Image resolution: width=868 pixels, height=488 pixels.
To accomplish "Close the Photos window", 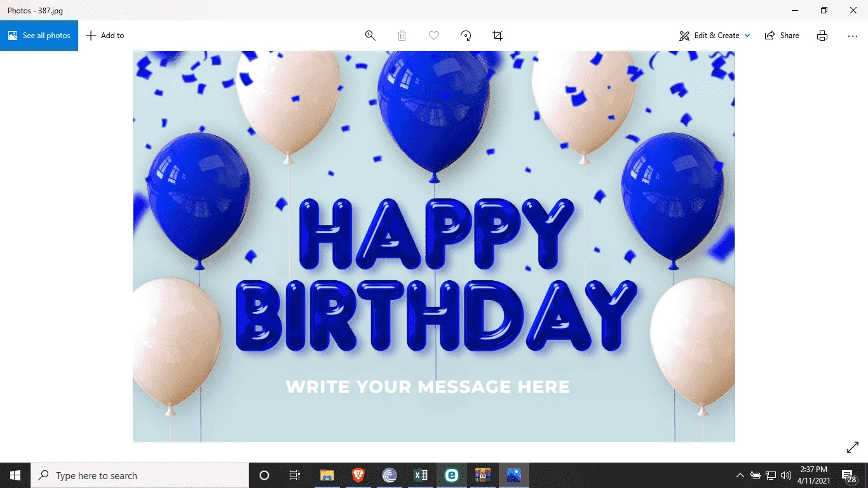I will tap(853, 10).
